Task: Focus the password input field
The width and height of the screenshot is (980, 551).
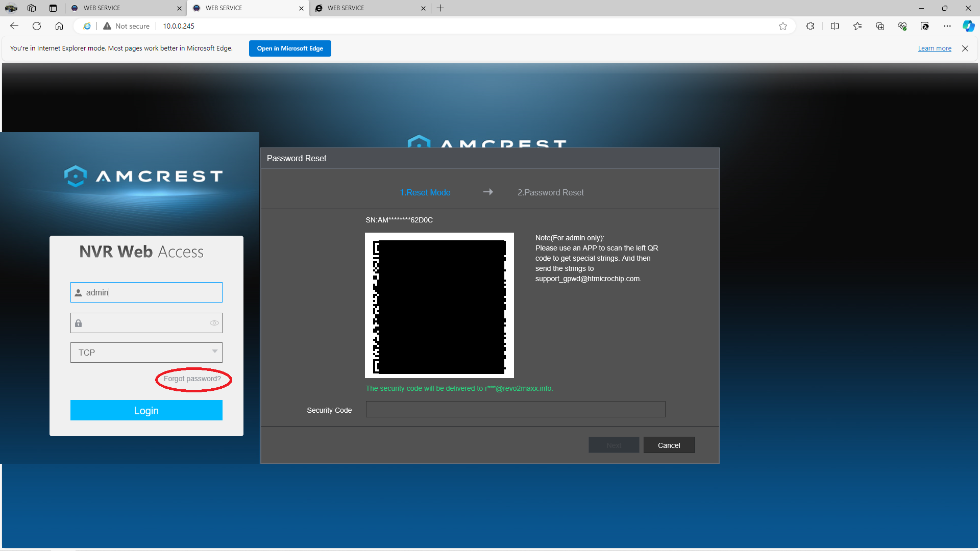Action: (146, 323)
